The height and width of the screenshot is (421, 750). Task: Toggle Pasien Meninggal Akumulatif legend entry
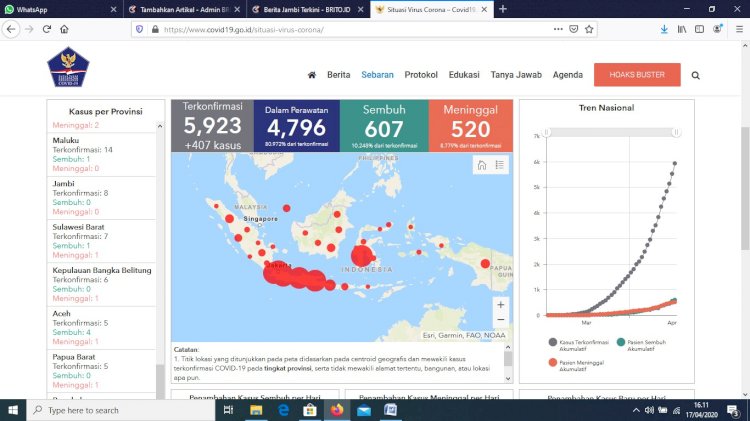pyautogui.click(x=576, y=366)
